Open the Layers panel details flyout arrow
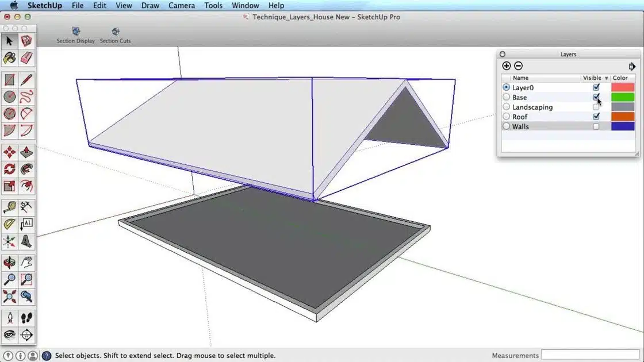The image size is (644, 362). (632, 66)
